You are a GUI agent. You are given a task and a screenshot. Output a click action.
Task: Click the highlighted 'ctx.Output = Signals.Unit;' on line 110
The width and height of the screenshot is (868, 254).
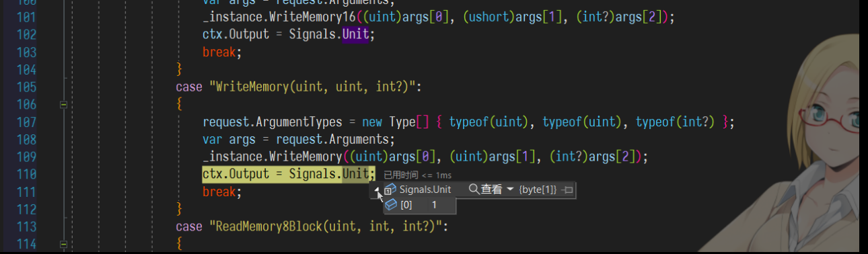[x=289, y=175]
